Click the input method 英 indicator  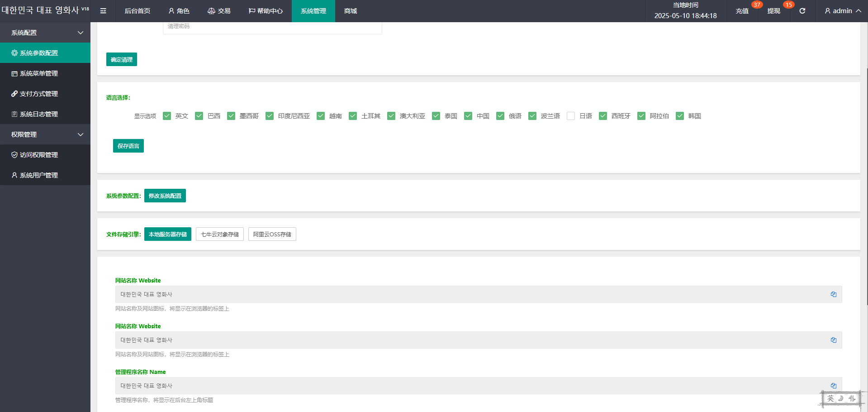[x=830, y=398]
